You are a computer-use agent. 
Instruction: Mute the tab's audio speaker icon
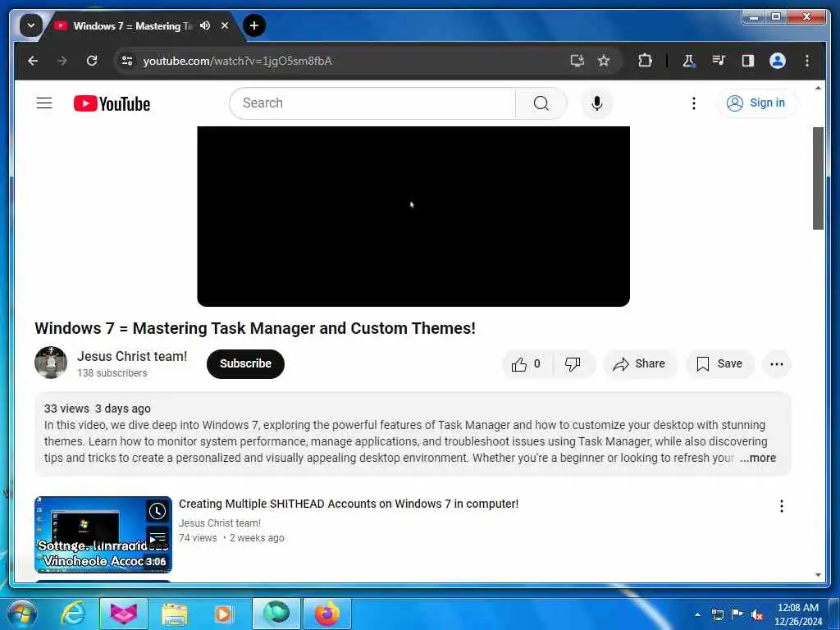(x=204, y=25)
